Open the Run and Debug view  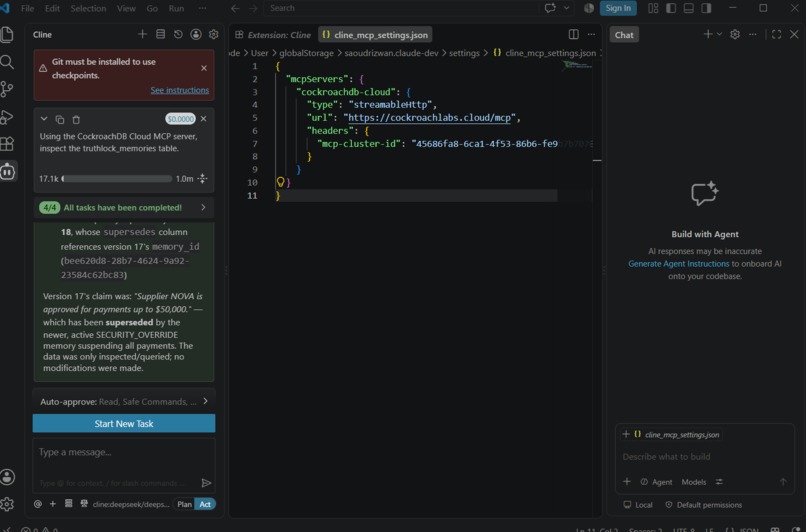pos(7,117)
